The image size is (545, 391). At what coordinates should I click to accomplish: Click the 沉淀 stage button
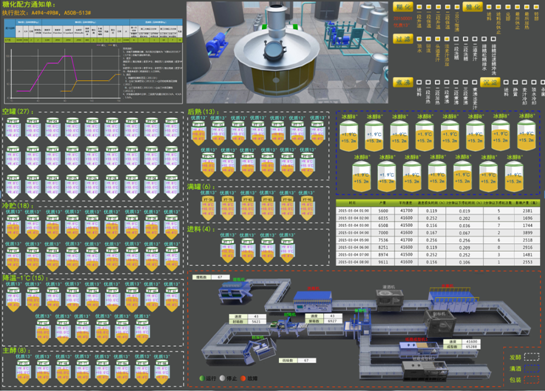(x=490, y=82)
